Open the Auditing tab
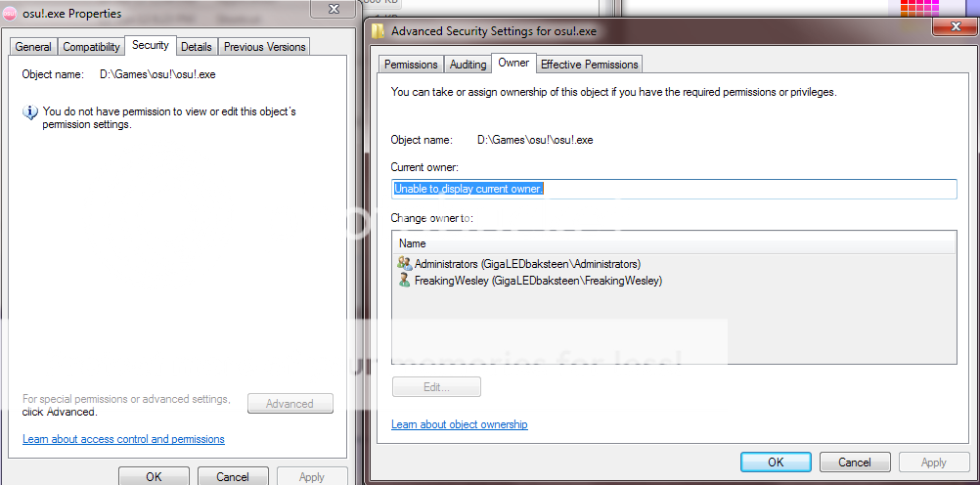980x485 pixels. [x=468, y=65]
